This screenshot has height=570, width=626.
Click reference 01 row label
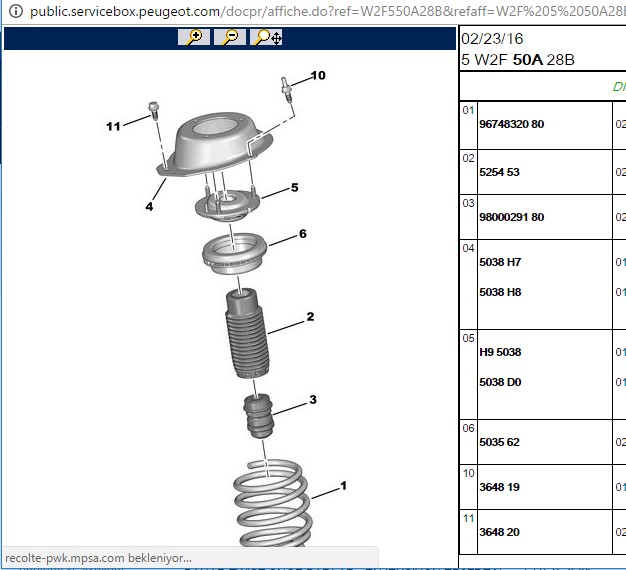[468, 110]
